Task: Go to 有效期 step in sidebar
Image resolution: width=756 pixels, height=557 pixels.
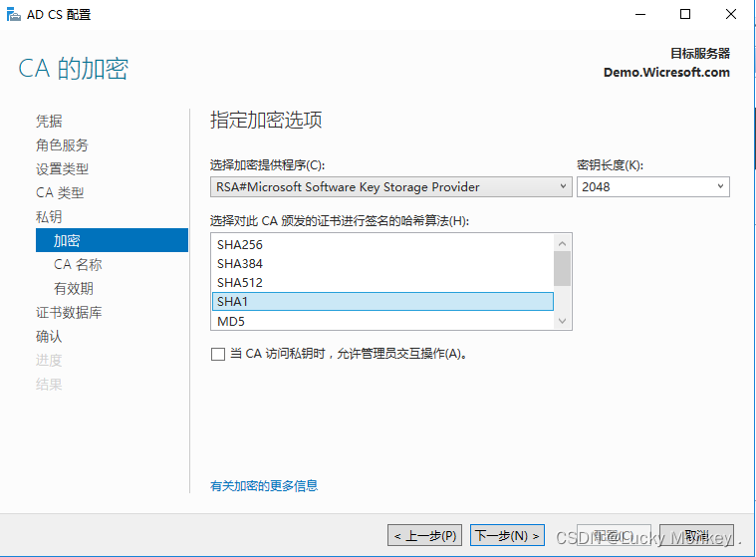Action: (x=74, y=288)
